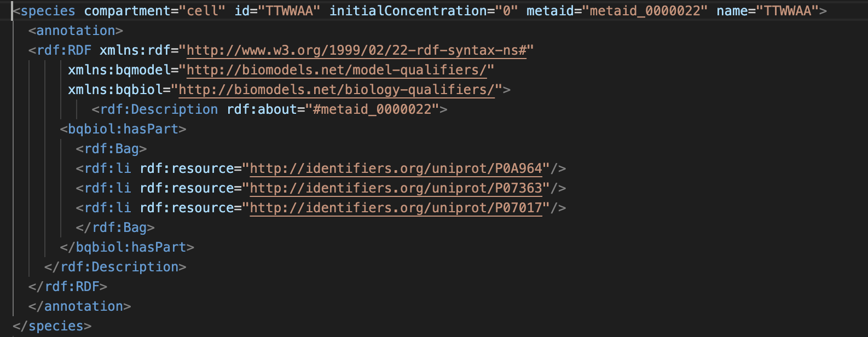Viewport: 868px width, 337px height.
Task: Click the id attribute value "TTWWAA"
Action: pos(293,11)
